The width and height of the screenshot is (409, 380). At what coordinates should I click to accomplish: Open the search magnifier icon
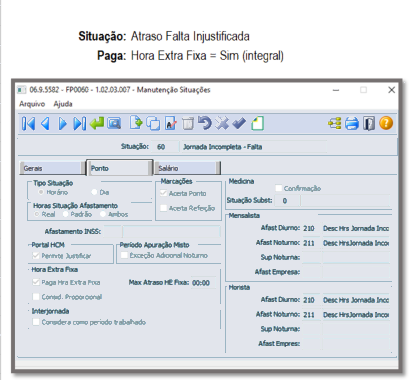click(x=114, y=124)
